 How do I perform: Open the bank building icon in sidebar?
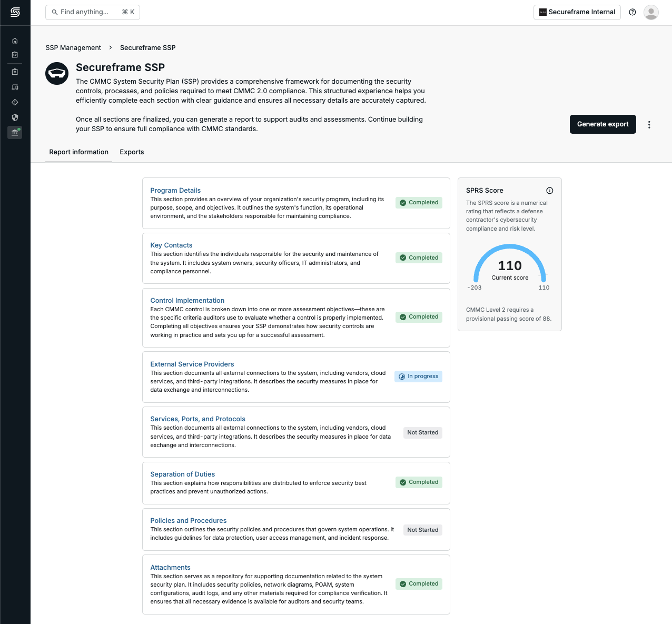[x=15, y=132]
